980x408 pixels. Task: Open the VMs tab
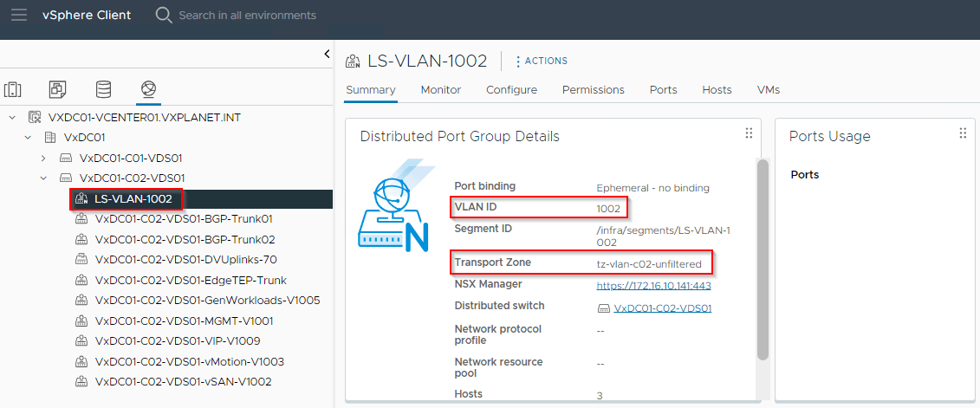768,90
